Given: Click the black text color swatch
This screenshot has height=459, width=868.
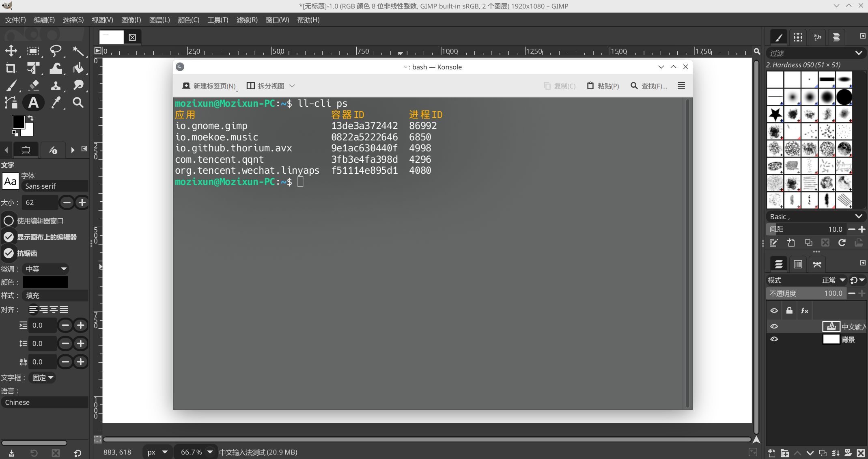Looking at the screenshot, I should 45,282.
